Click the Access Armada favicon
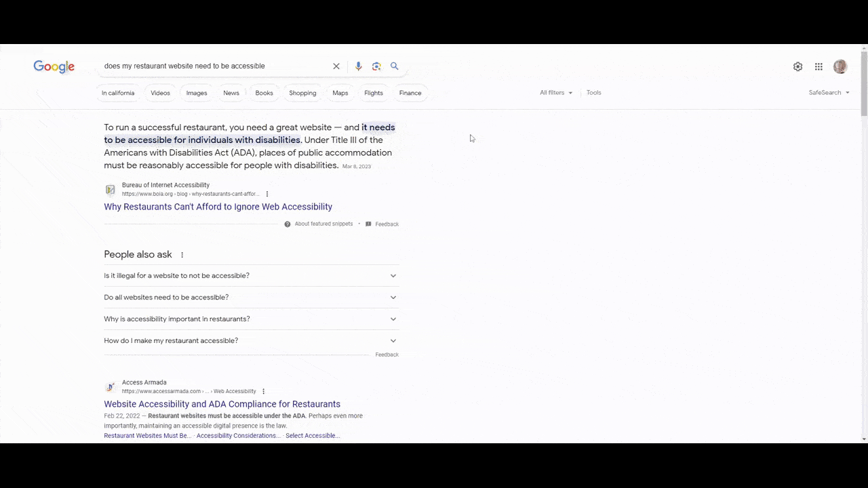 click(110, 387)
